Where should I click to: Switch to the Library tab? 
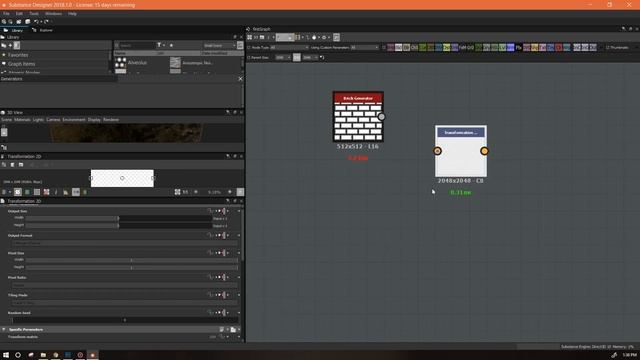13,30
